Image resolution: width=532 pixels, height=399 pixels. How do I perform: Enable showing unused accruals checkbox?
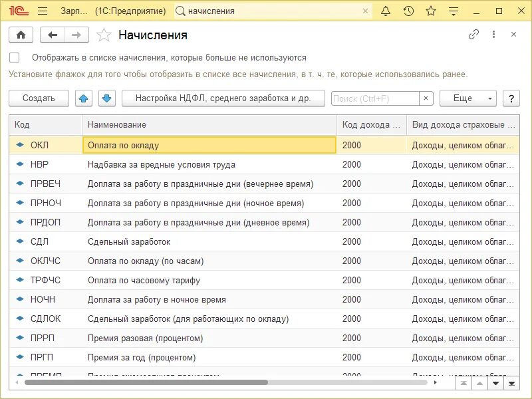point(14,58)
